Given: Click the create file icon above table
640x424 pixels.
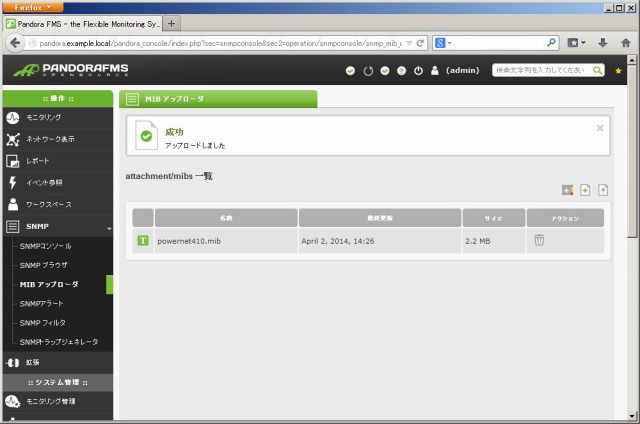Looking at the screenshot, I should click(x=585, y=190).
